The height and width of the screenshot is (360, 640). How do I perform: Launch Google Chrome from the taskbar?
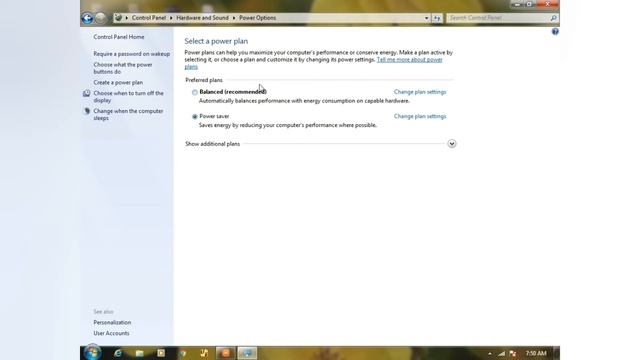(x=182, y=353)
